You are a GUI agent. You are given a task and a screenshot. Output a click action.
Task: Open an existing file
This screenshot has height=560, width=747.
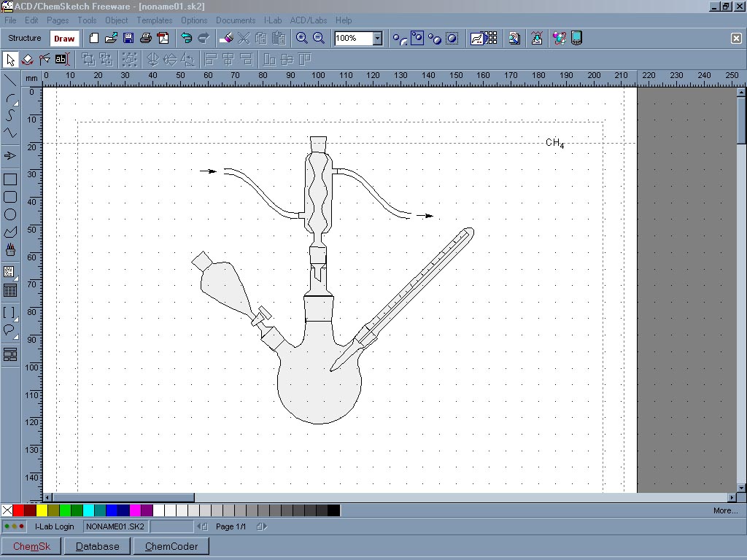click(x=111, y=38)
